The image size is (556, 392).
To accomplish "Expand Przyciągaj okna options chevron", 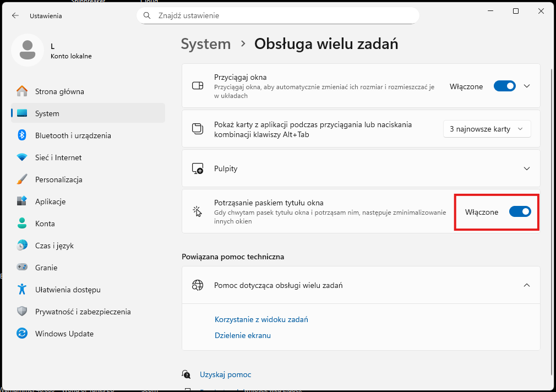I will (x=527, y=86).
